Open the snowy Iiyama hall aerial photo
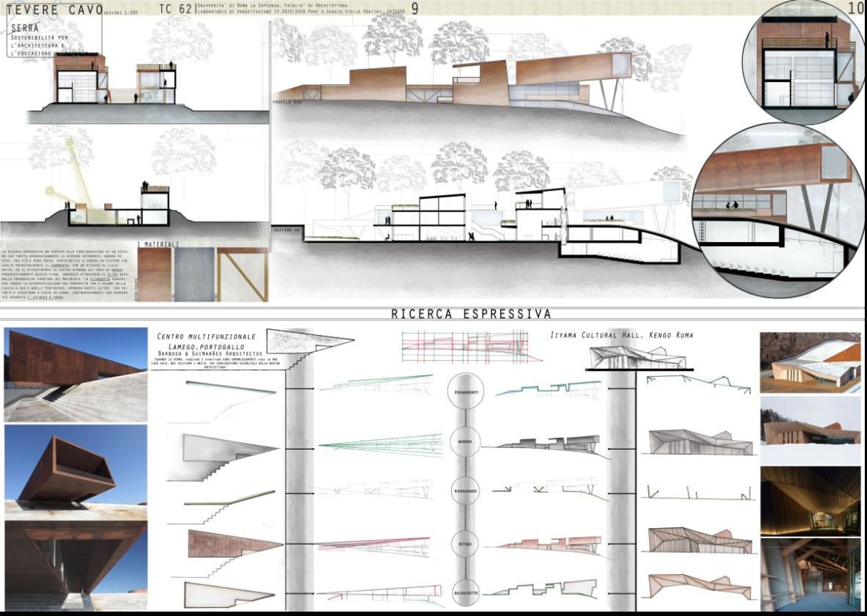The image size is (867, 616). (812, 362)
